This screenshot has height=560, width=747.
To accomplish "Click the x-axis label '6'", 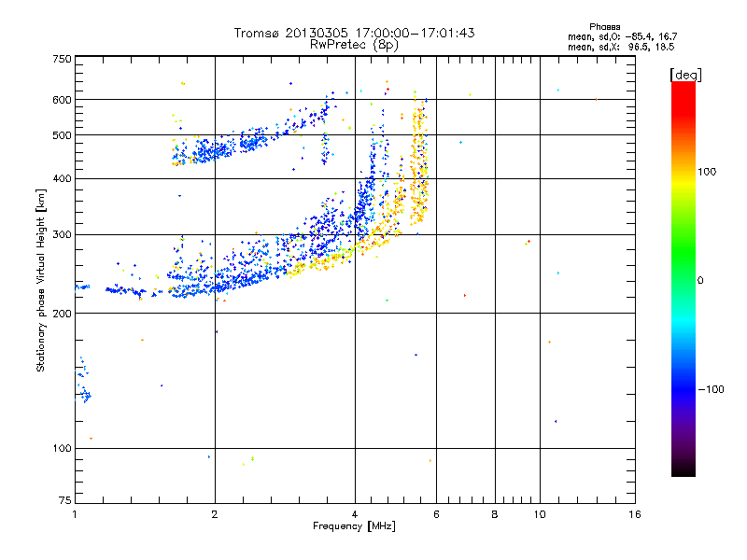I will pos(436,514).
